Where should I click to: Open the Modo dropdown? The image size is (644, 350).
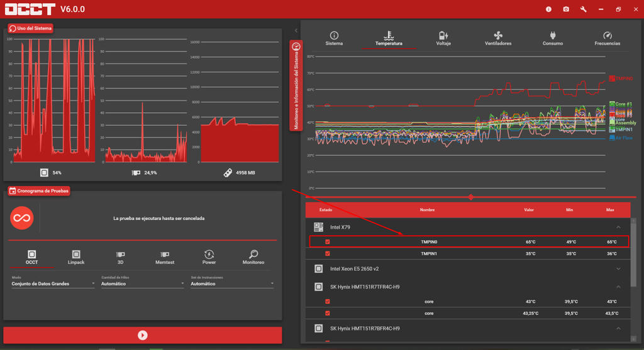point(53,283)
